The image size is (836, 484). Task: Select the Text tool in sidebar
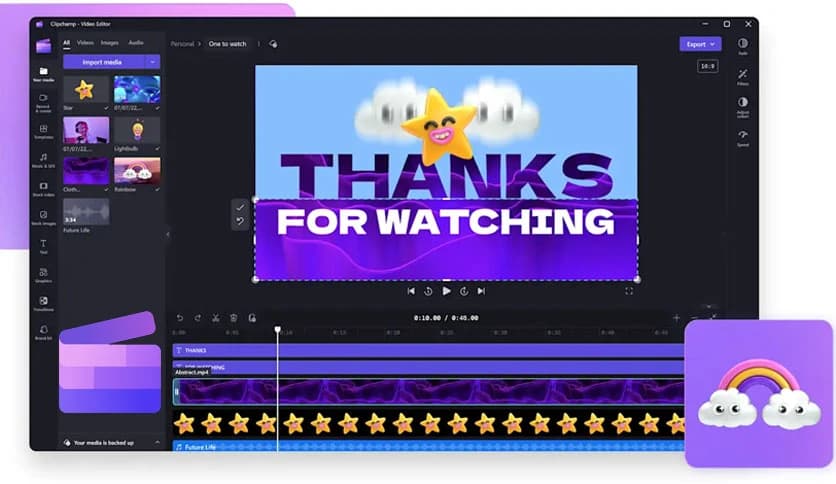[x=44, y=246]
